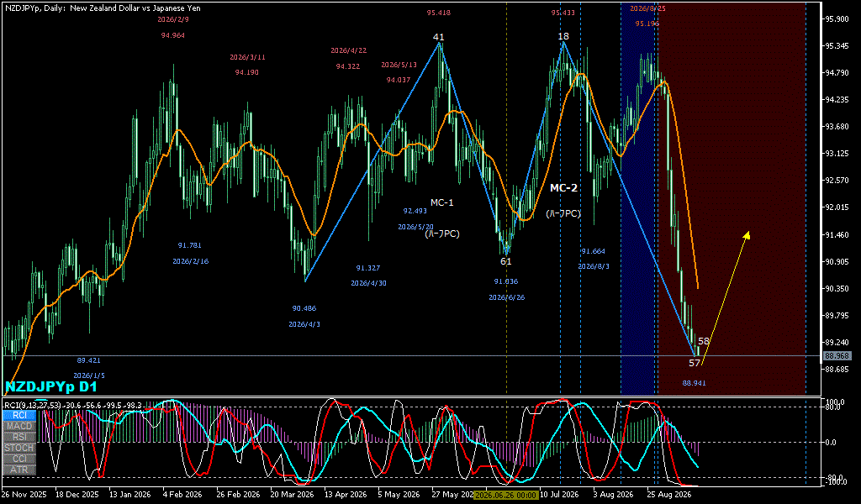Click the low price label '91.036'
Screen dimensions: 861x504
point(505,281)
